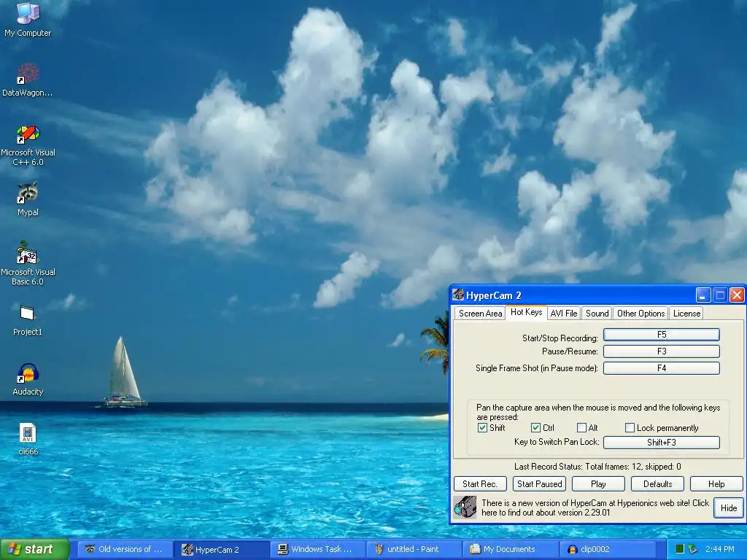747x560 pixels.
Task: Switch to the License tab
Action: [x=686, y=314]
